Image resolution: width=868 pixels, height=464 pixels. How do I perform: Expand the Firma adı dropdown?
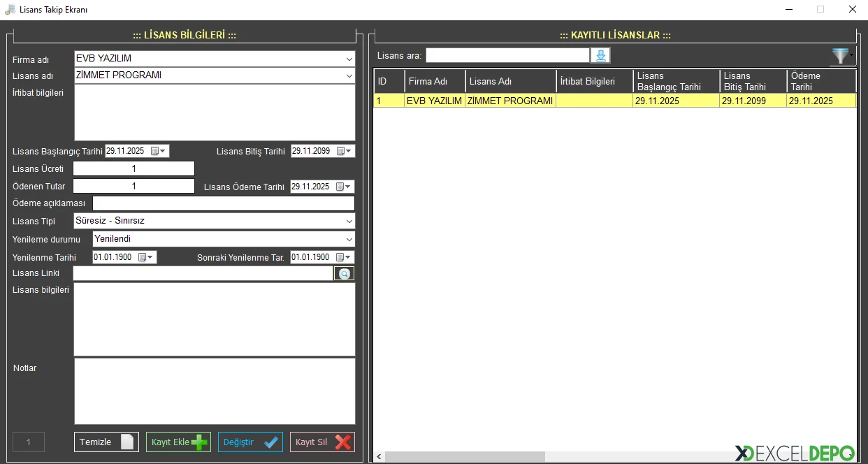tap(349, 59)
